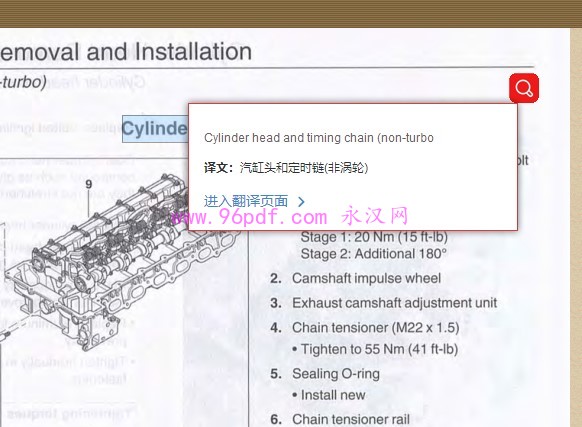Select list item 2 Camshaft impulse wheel
The width and height of the screenshot is (582, 427).
pos(356,278)
